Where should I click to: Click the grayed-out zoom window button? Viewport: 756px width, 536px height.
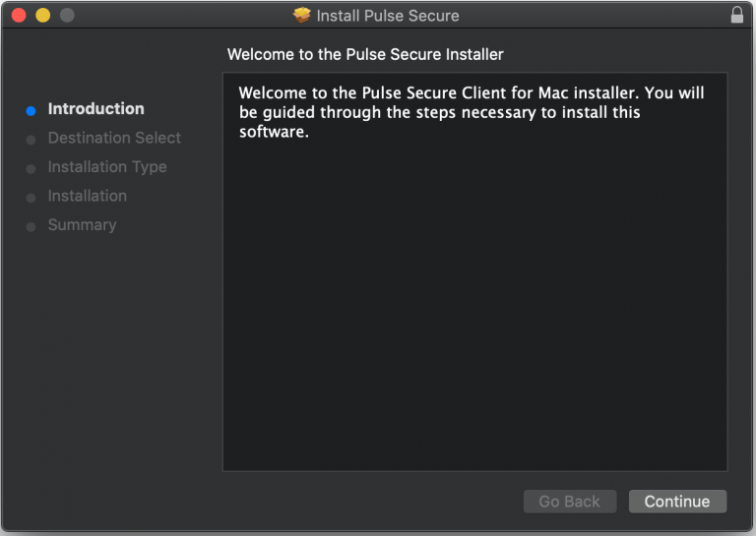[x=67, y=16]
